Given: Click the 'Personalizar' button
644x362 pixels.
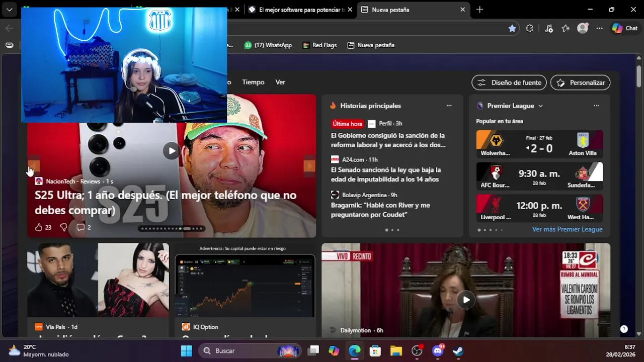Looking at the screenshot, I should click(581, 82).
